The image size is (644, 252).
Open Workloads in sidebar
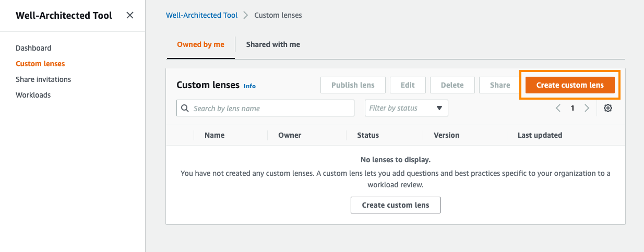33,95
